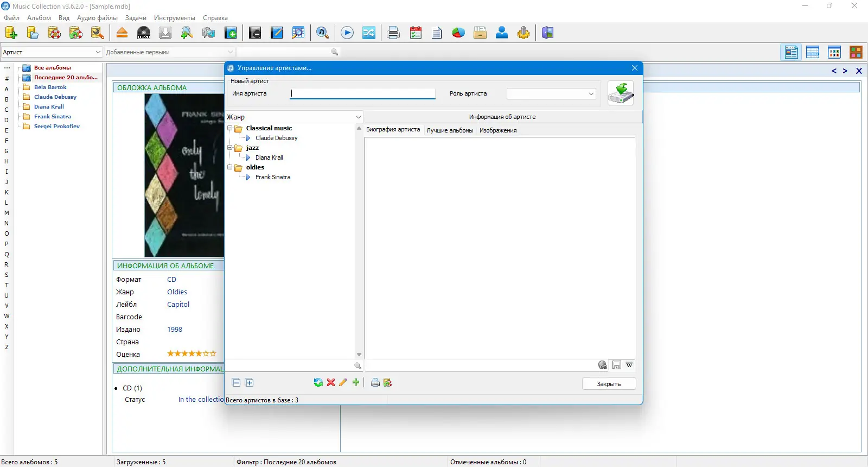Image resolution: width=868 pixels, height=467 pixels.
Task: Open Wikipedia lookup W icon
Action: coord(629,365)
